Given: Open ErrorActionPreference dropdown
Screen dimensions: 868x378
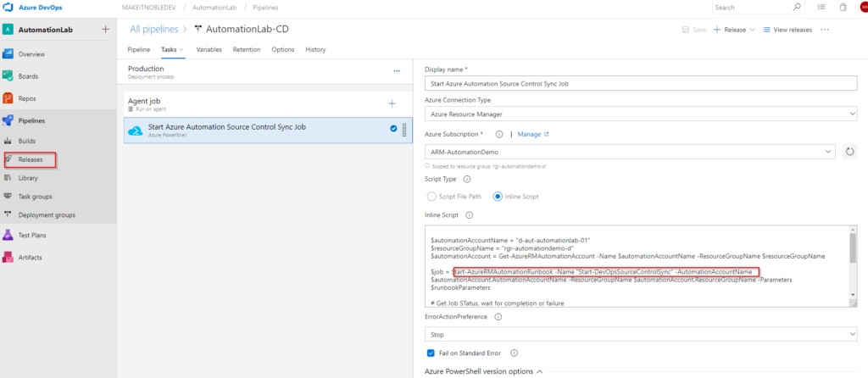Looking at the screenshot, I should [641, 335].
